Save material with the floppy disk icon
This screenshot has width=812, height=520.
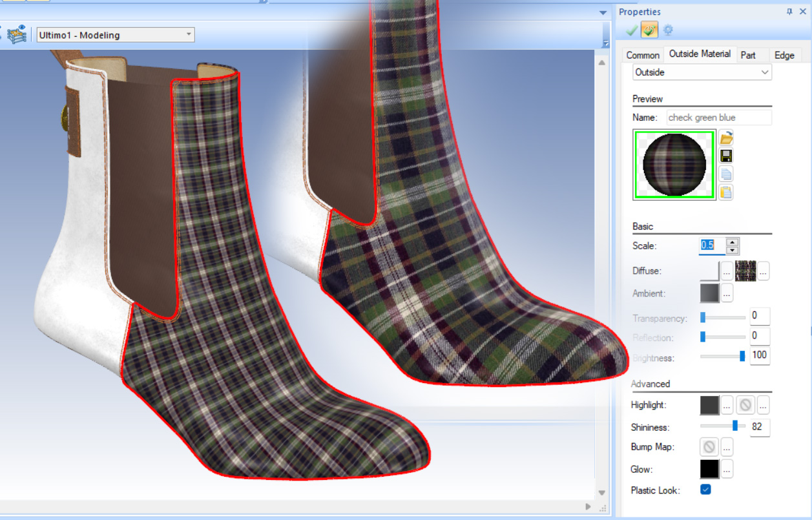pos(726,156)
